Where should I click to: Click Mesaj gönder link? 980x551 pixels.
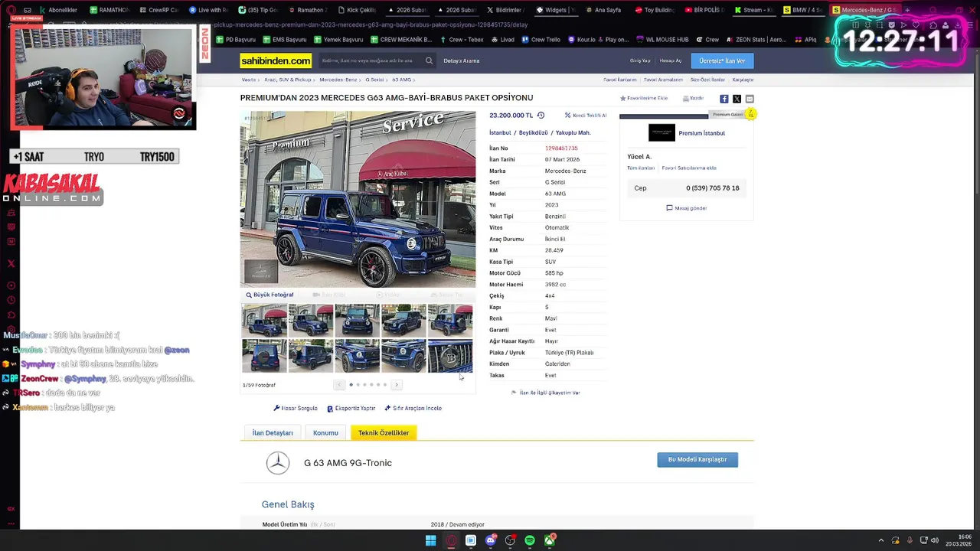point(687,208)
